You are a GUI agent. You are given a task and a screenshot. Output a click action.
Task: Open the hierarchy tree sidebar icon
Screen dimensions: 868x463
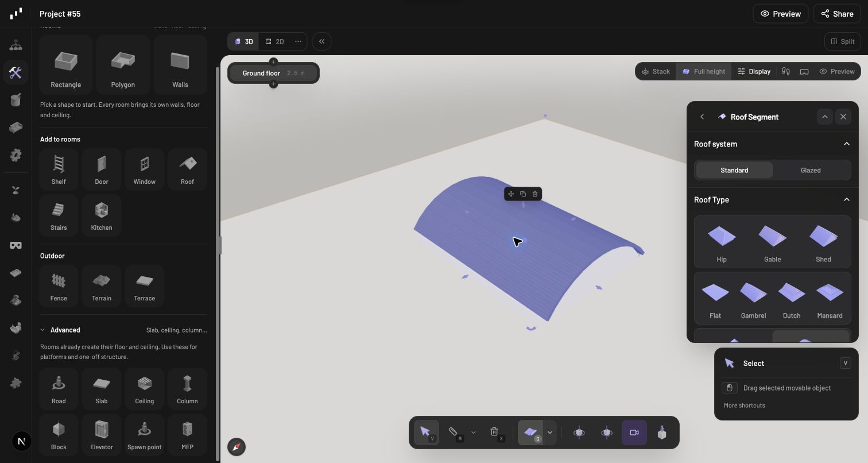[15, 45]
